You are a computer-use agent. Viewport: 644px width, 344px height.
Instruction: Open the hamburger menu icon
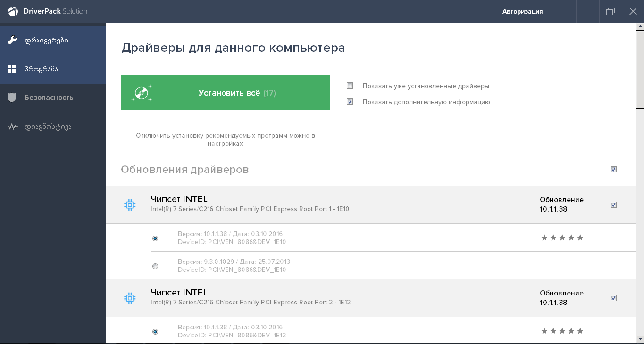point(566,11)
